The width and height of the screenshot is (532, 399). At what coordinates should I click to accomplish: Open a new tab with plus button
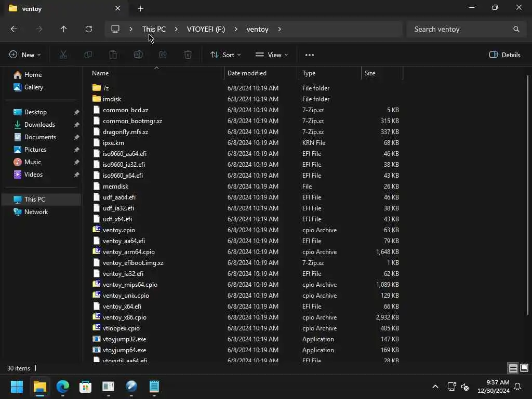coord(140,9)
